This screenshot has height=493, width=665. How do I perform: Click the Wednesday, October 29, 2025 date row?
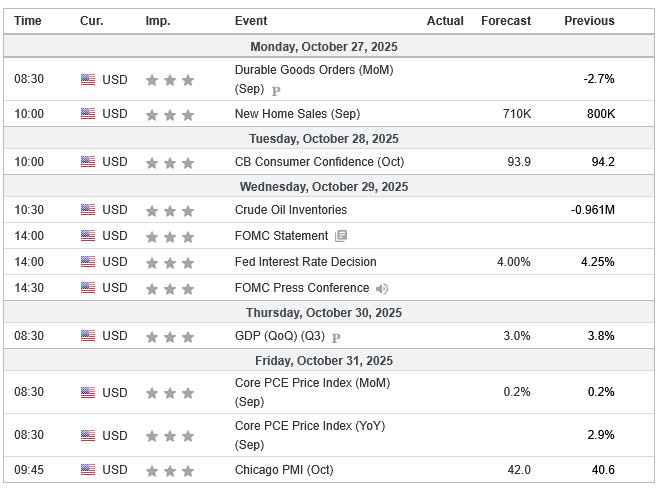[324, 187]
